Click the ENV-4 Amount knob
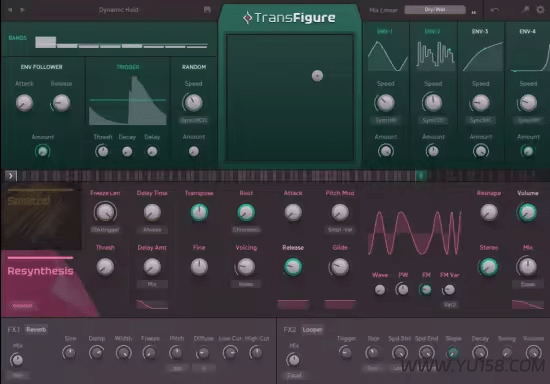 [528, 151]
